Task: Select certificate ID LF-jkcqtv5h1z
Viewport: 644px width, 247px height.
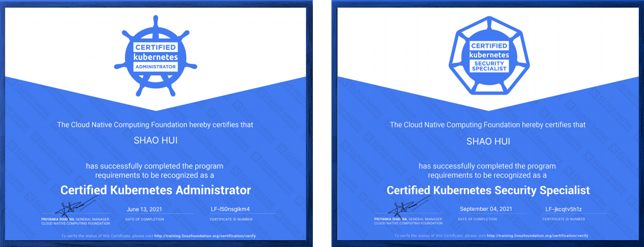Action: (564, 209)
